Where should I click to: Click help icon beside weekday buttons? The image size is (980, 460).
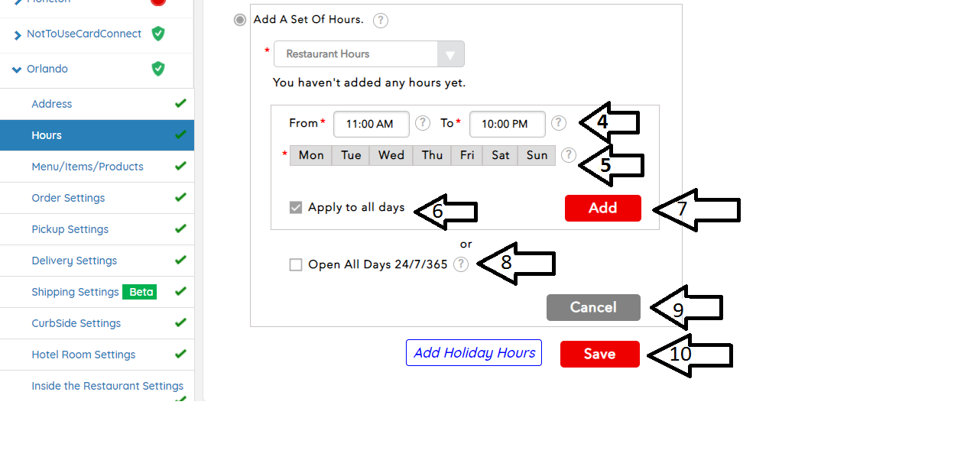tap(569, 155)
